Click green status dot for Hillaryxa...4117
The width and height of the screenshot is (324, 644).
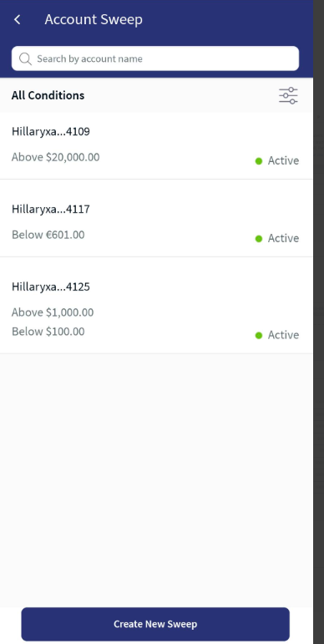[x=259, y=239]
